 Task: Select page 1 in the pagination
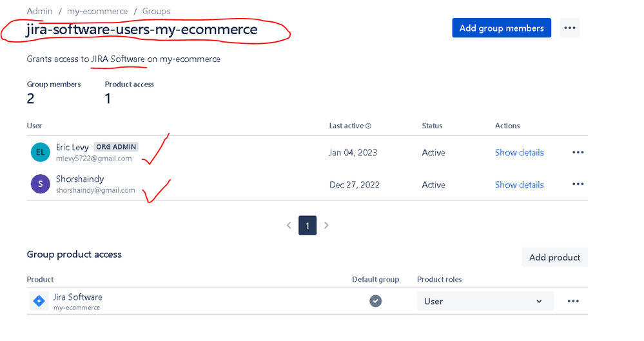tap(307, 225)
